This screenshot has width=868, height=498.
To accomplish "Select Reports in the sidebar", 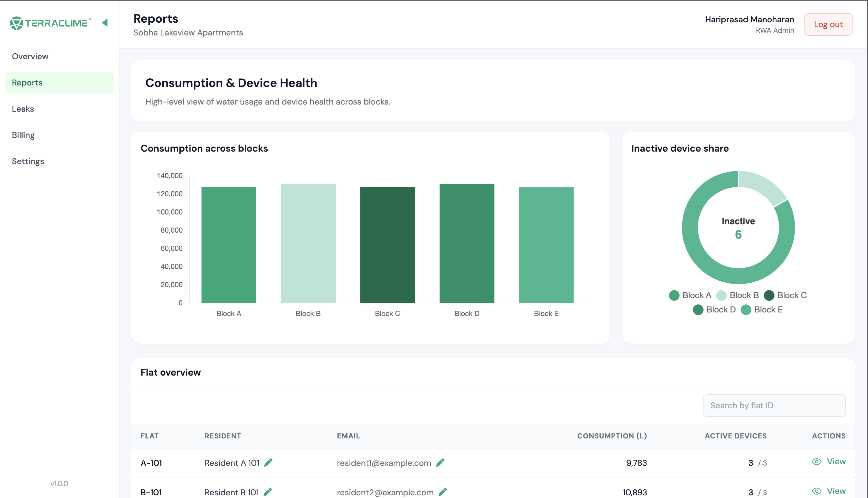I will tap(59, 83).
